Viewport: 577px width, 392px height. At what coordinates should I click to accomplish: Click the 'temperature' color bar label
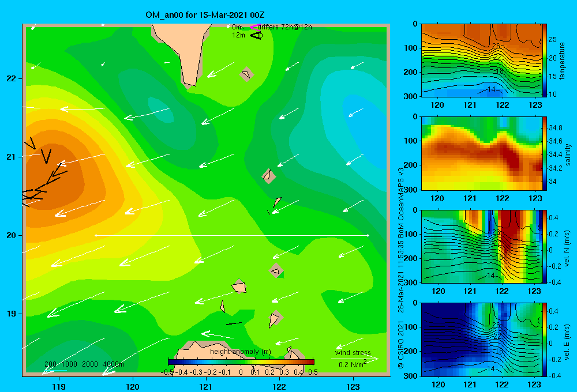coord(562,61)
